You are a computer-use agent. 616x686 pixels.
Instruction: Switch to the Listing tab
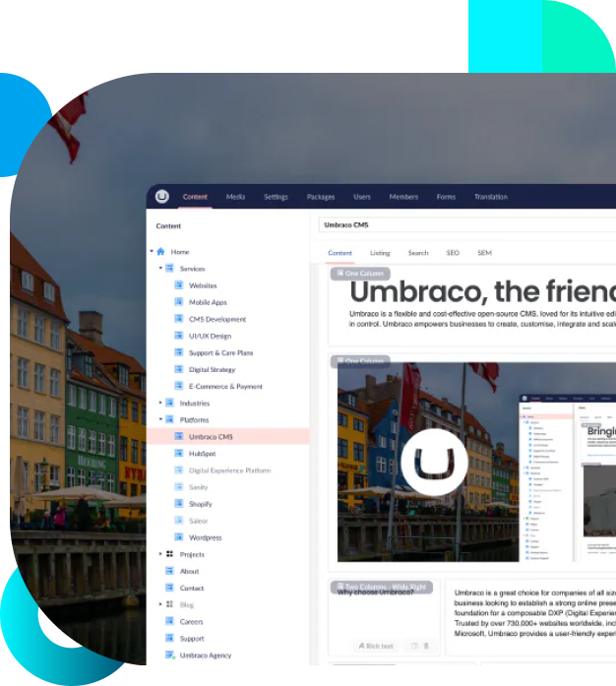380,253
